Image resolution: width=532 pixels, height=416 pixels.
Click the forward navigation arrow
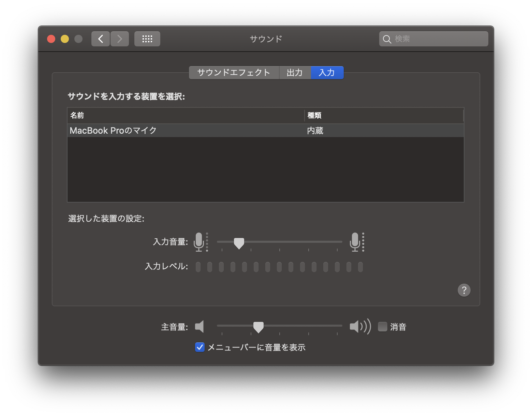coord(119,39)
